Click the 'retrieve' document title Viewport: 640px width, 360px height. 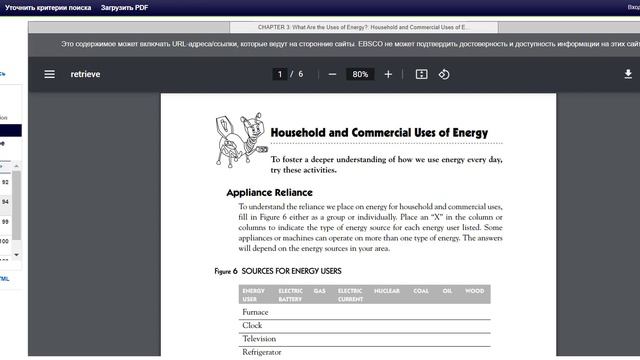85,74
